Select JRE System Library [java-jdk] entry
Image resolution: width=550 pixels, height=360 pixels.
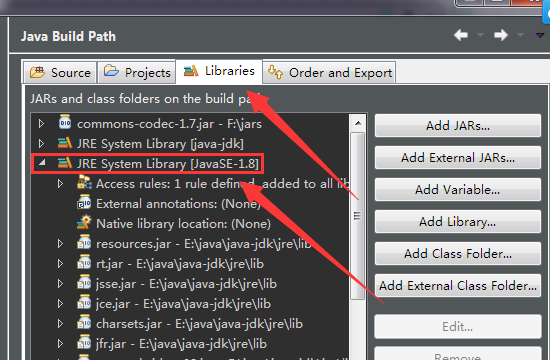(x=160, y=144)
